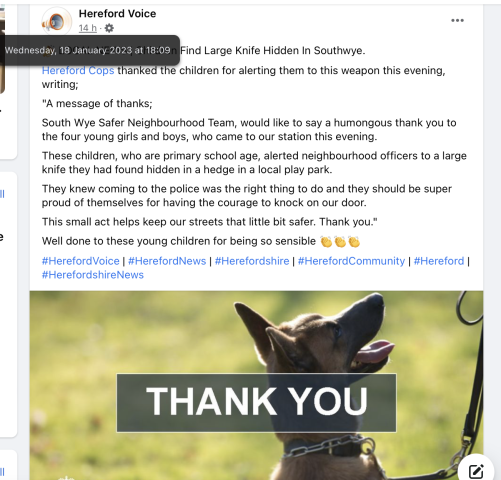Click the 14 h post timestamp
This screenshot has width=501, height=480.
[x=88, y=28]
